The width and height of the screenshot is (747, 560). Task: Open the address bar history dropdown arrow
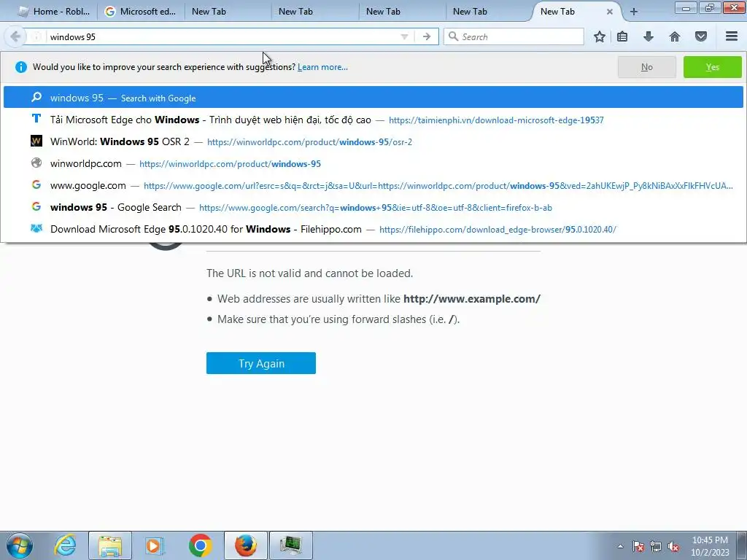pyautogui.click(x=404, y=36)
